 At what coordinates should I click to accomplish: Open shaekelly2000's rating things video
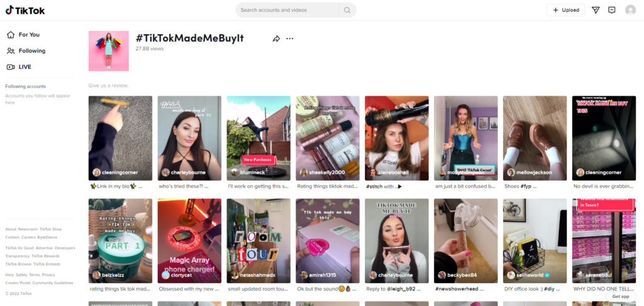[x=327, y=138]
